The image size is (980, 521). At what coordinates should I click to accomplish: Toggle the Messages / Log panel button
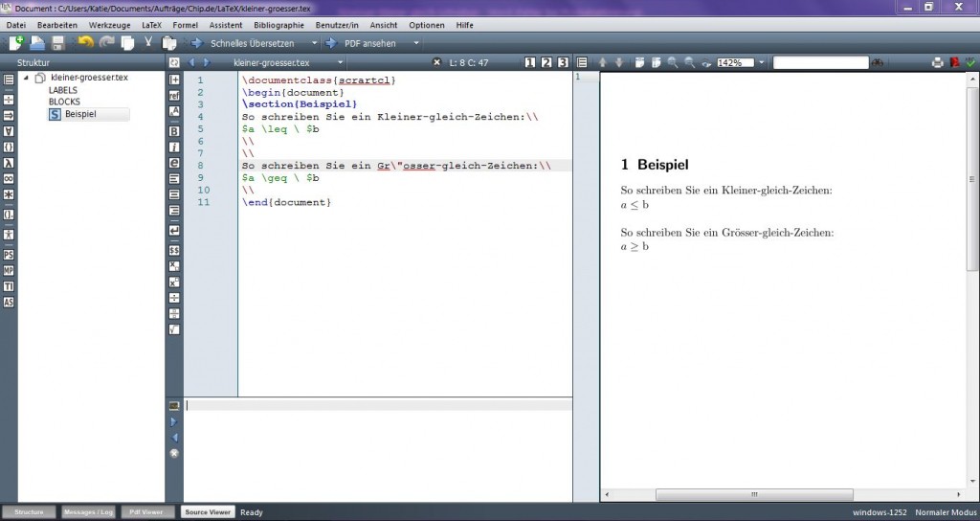click(x=88, y=512)
